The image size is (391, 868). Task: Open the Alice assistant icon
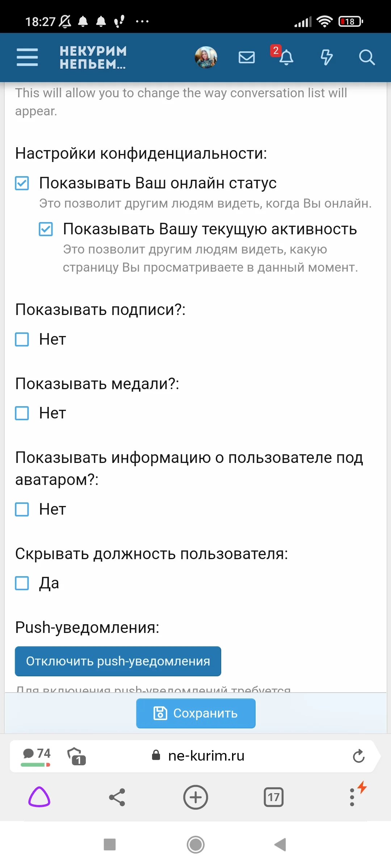39,797
